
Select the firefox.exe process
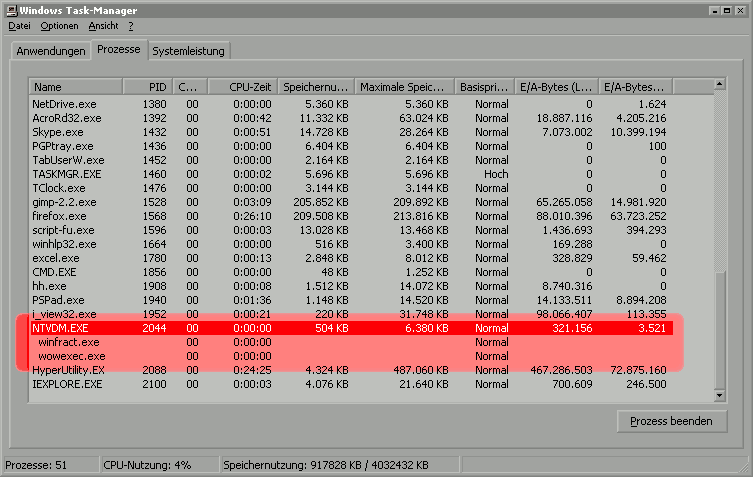351,216
